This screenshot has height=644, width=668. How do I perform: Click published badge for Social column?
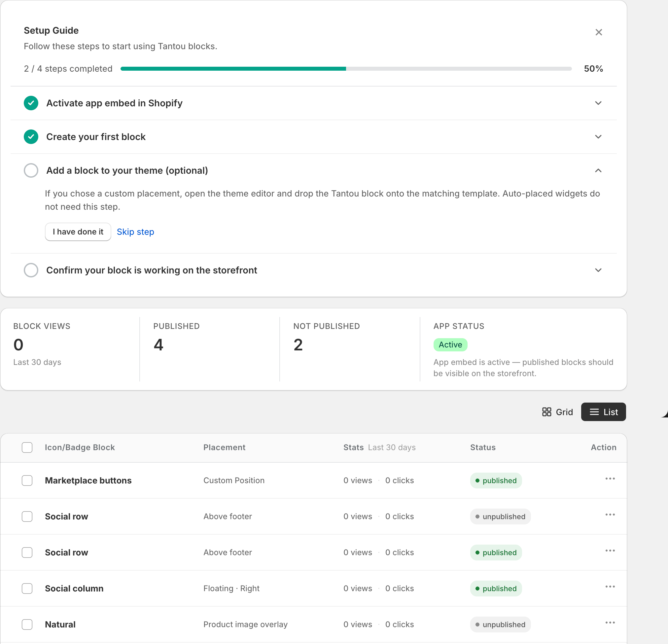(x=496, y=589)
